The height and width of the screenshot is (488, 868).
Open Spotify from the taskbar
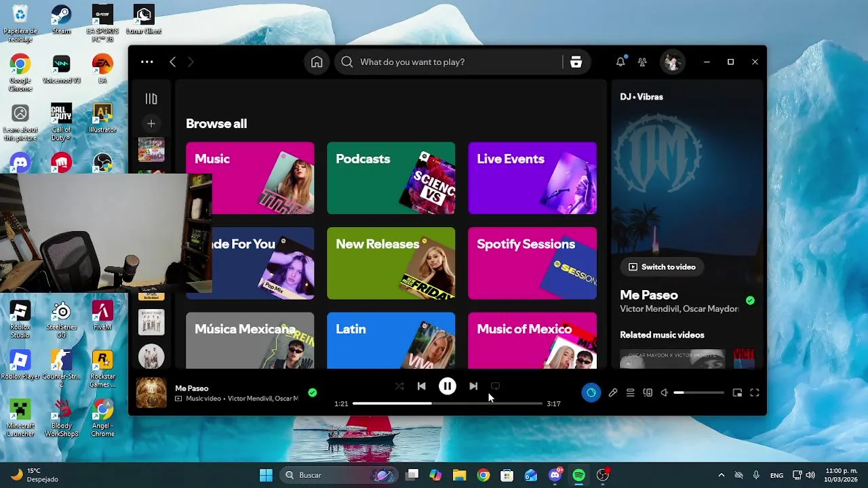coord(578,475)
